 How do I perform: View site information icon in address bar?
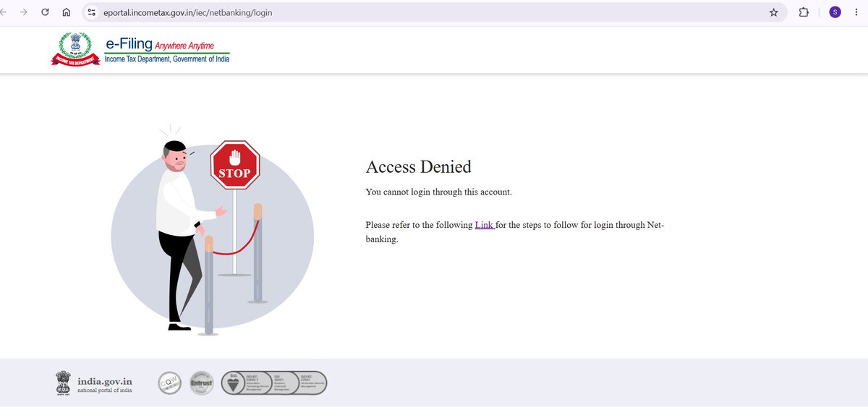coord(92,12)
